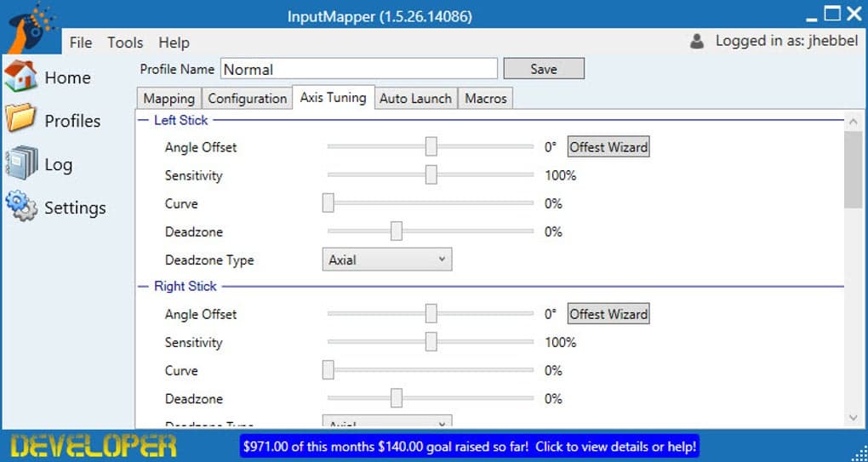Click Right Stick Sensitivity slider thumb

(431, 341)
